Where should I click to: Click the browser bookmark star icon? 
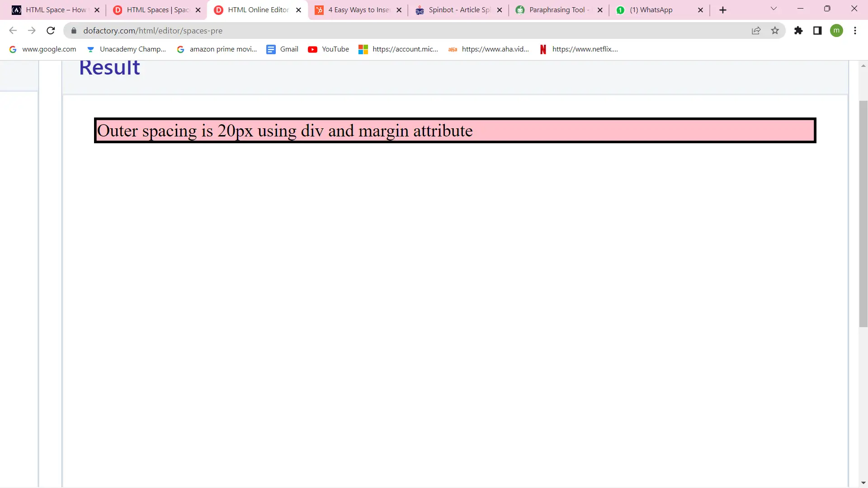(775, 30)
